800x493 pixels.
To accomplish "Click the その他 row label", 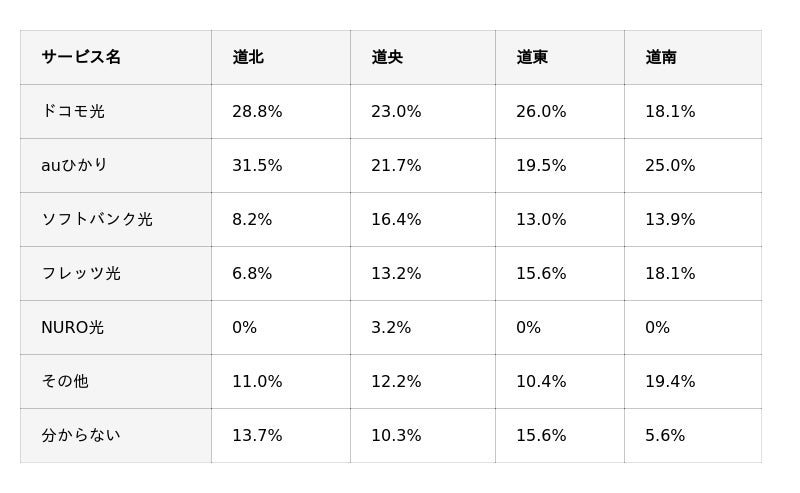I will pyautogui.click(x=65, y=381).
